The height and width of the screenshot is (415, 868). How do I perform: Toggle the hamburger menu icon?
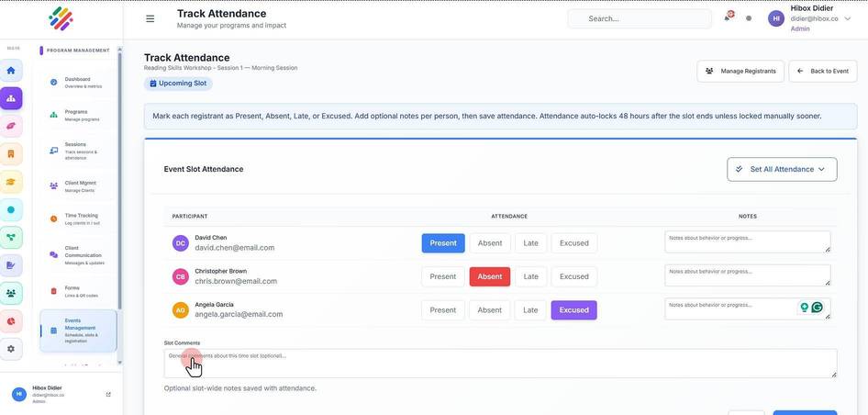tap(150, 19)
